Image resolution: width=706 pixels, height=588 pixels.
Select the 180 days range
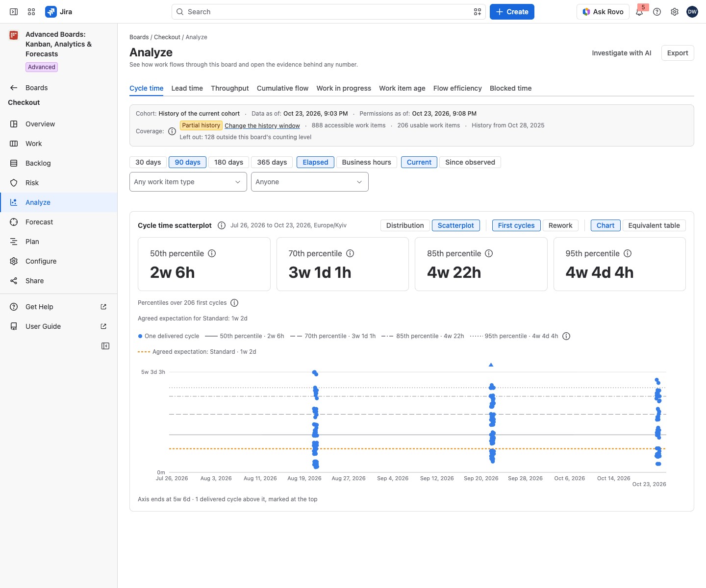(x=228, y=162)
